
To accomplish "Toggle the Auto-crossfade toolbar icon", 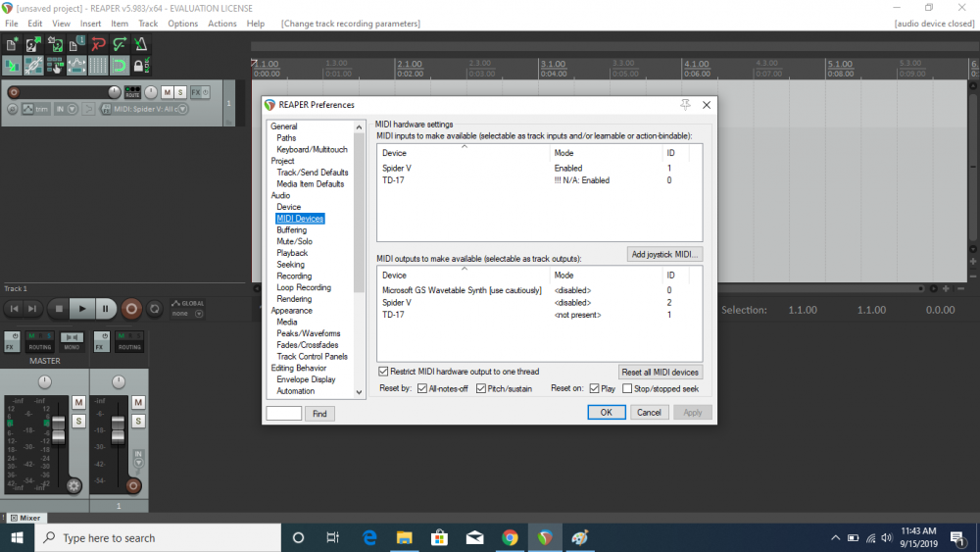I will (x=12, y=65).
